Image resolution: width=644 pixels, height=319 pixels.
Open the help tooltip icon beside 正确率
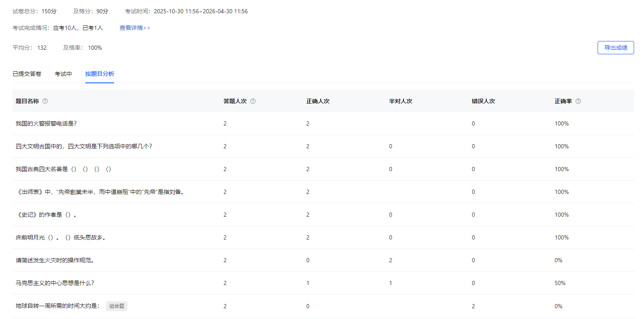click(x=578, y=101)
